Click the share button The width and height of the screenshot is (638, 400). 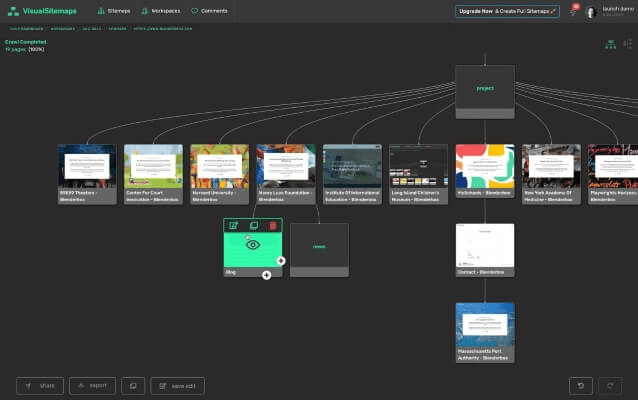click(40, 386)
